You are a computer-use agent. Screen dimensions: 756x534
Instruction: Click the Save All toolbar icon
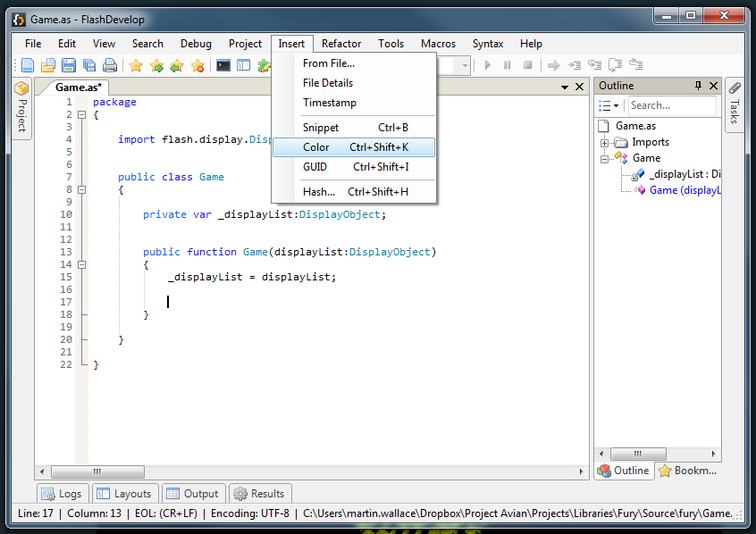[89, 65]
